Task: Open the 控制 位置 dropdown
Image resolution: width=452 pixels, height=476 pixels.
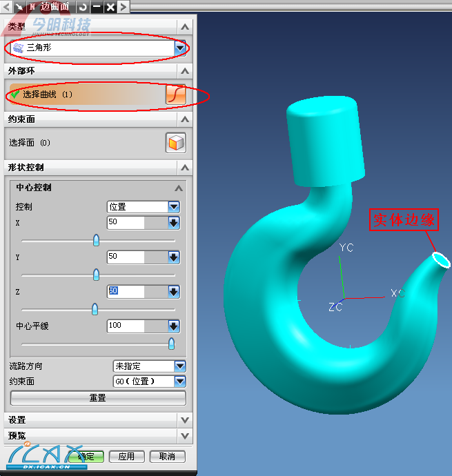Action: click(x=174, y=207)
